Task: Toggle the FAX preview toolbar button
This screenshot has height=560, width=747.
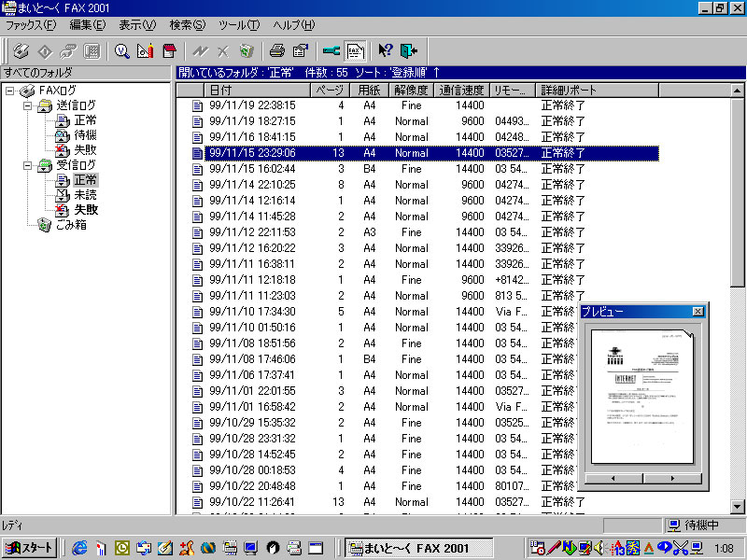Action: (x=355, y=50)
